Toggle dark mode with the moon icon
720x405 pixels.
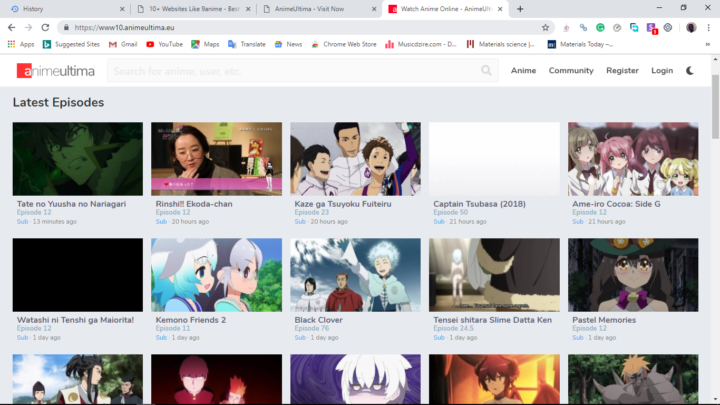coord(690,71)
